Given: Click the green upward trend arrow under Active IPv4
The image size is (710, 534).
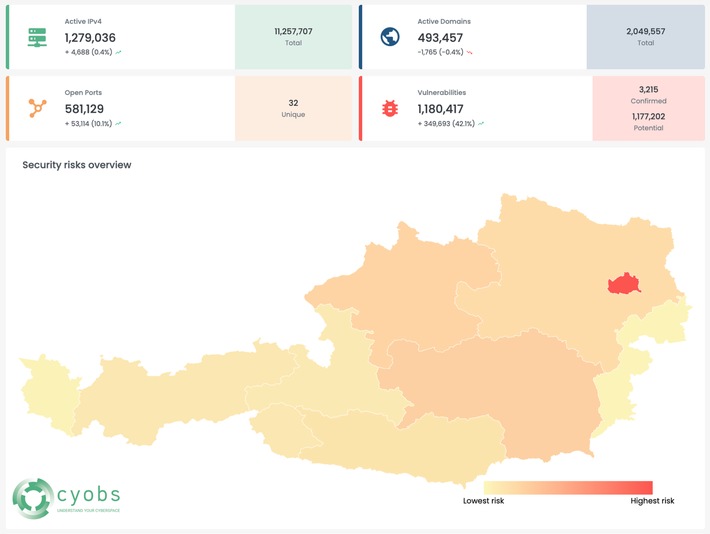Looking at the screenshot, I should (118, 53).
